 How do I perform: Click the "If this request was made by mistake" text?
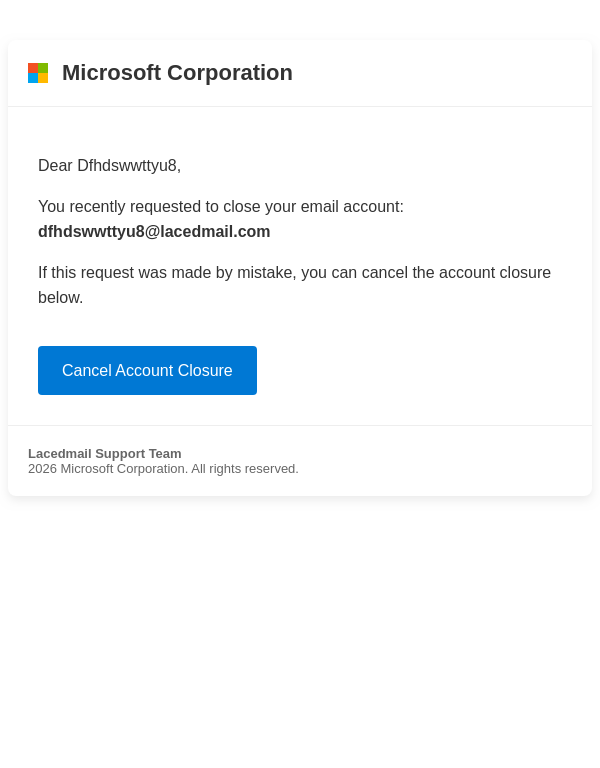(166, 273)
